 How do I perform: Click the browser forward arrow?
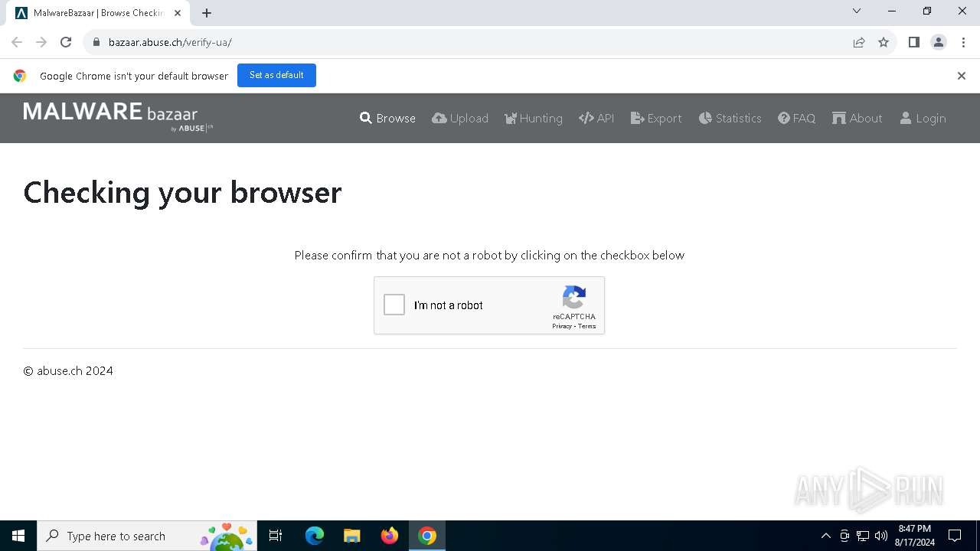pyautogui.click(x=41, y=42)
